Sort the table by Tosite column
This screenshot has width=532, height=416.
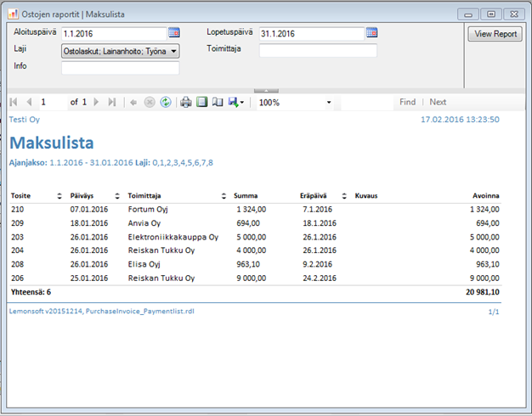pos(59,196)
